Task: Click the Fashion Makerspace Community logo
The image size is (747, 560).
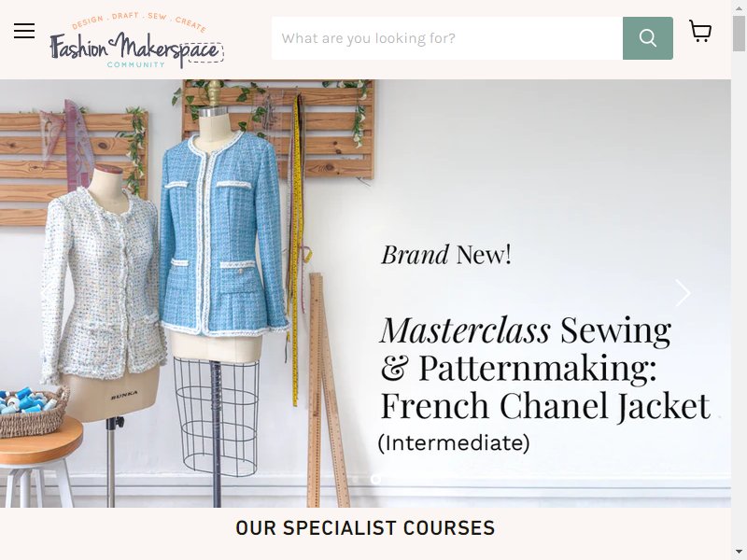Action: pyautogui.click(x=137, y=41)
